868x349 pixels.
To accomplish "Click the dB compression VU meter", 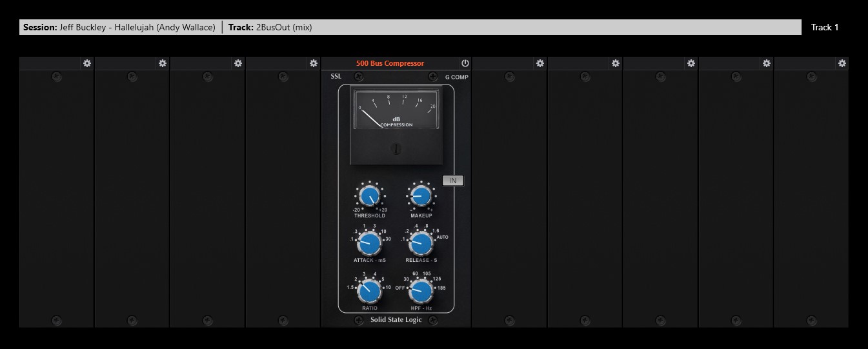I will (x=396, y=108).
